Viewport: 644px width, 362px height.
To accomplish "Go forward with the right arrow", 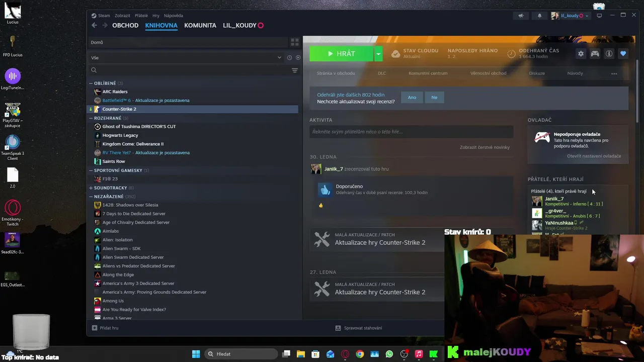I will click(105, 25).
